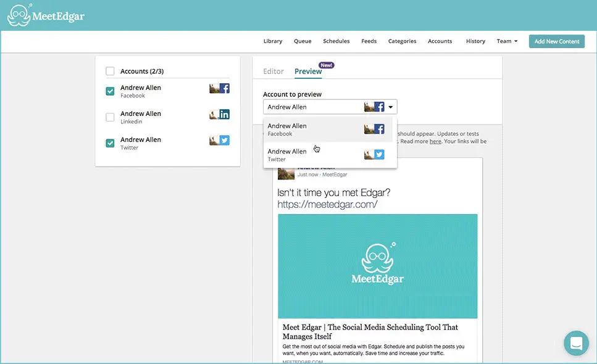597x364 pixels.
Task: Open the chat support bubble icon
Action: coord(576,344)
